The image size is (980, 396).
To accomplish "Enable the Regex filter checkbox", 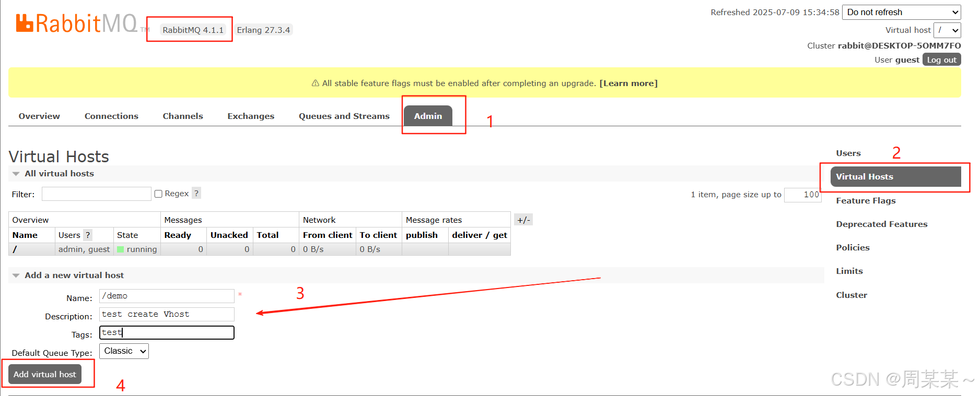I will point(158,194).
